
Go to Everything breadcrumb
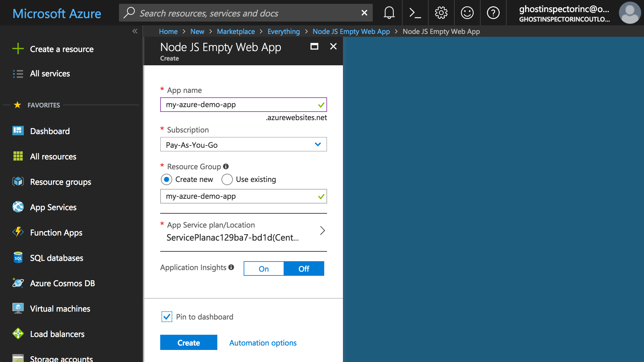pyautogui.click(x=283, y=31)
